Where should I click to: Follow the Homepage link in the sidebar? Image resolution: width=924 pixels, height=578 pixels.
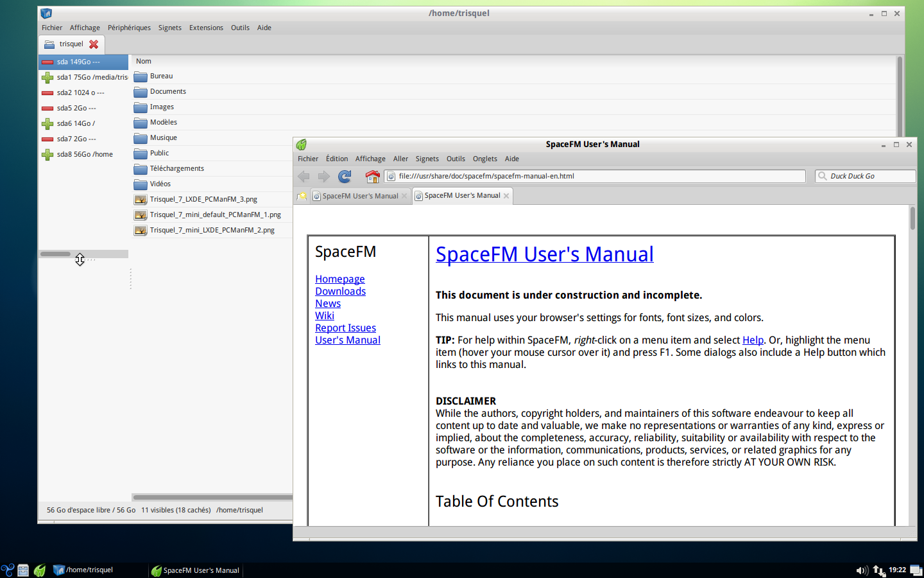click(x=340, y=279)
